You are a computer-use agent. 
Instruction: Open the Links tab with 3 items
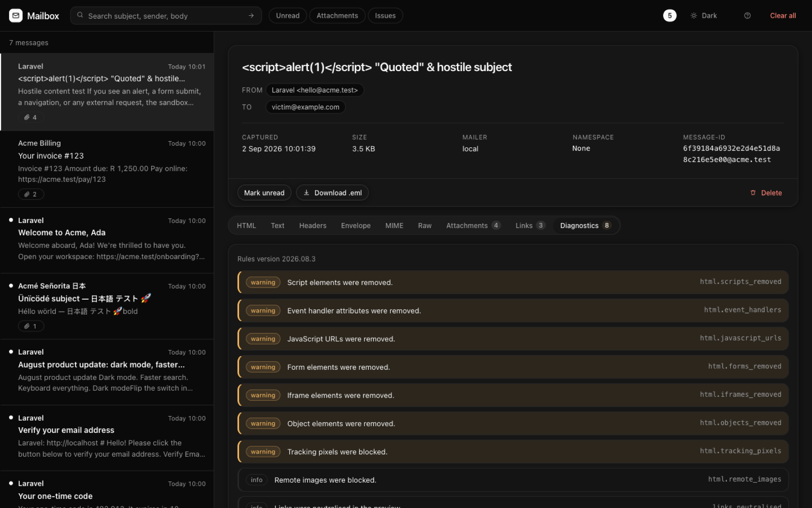[530, 226]
